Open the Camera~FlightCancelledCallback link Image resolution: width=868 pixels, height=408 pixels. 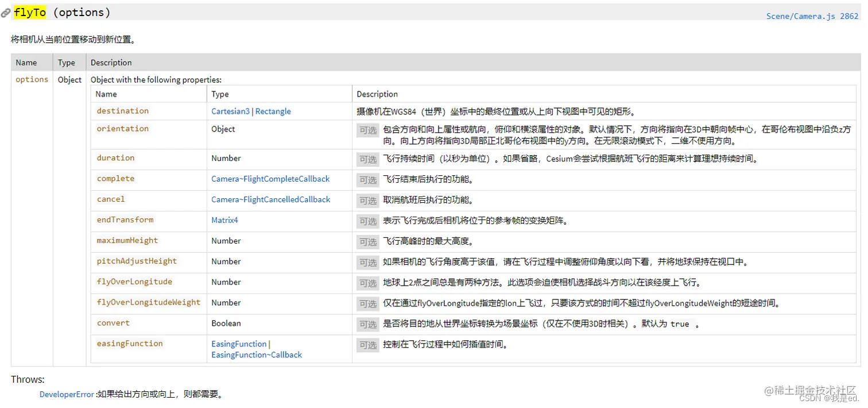coord(271,199)
